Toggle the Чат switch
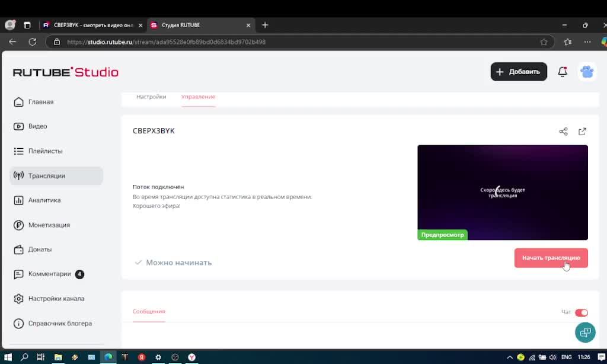Viewport: 607px width, 364px height. tap(581, 312)
